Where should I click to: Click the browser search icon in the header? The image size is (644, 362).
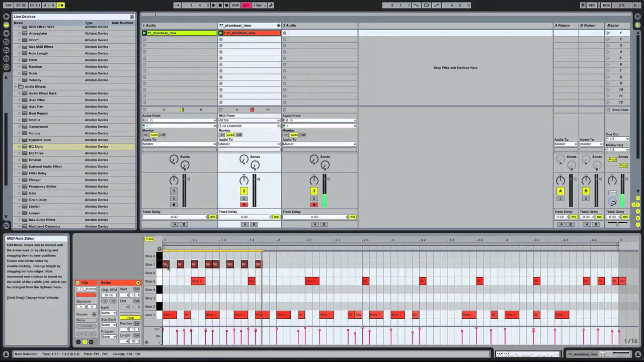point(132,17)
